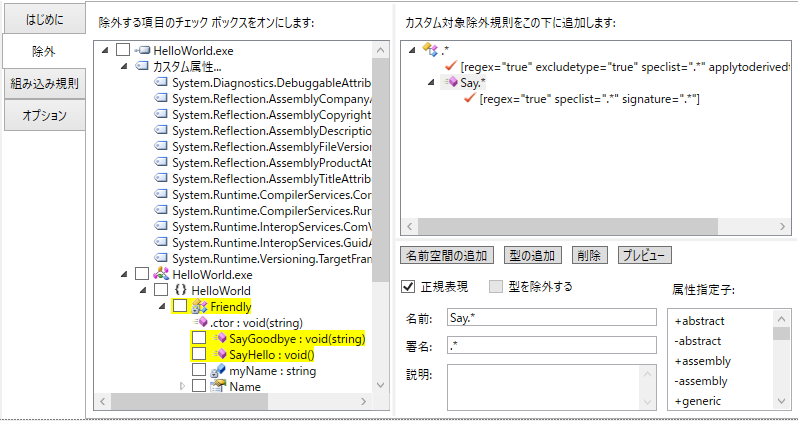Screen dimensions: 798x421
Task: Click the AssemblyProduct attribute tag icon
Action: (x=161, y=162)
